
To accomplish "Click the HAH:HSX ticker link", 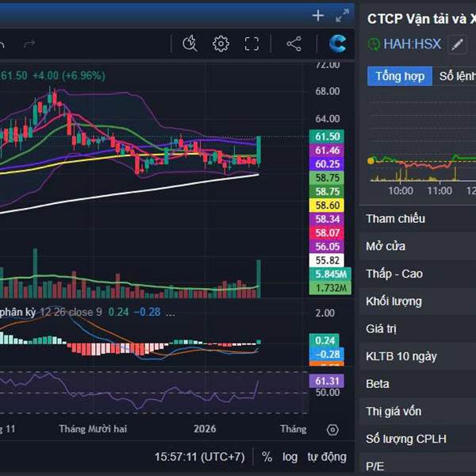I will point(412,44).
